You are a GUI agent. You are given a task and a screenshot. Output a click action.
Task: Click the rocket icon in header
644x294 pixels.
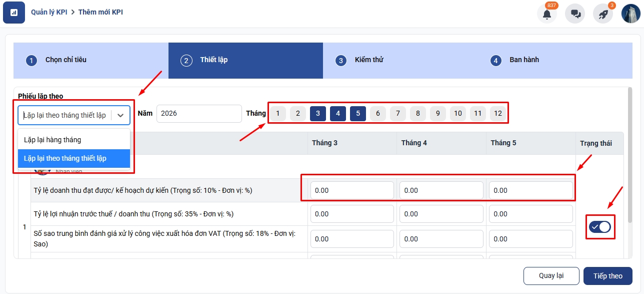(x=603, y=14)
